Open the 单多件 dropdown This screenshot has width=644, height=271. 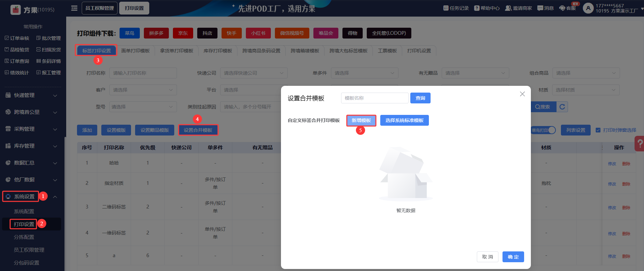(x=365, y=73)
